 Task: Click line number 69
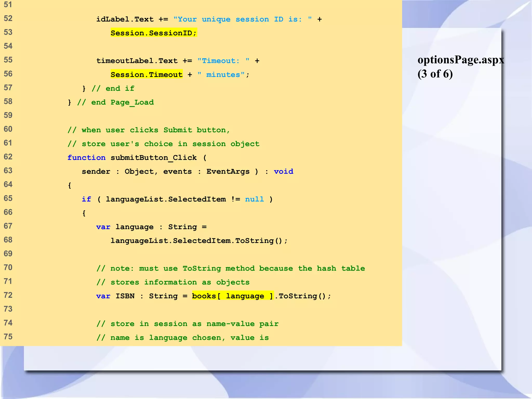[8, 254]
